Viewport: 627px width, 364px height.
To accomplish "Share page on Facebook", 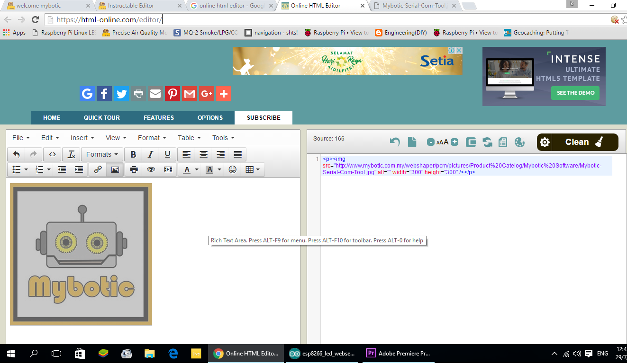I will 104,94.
